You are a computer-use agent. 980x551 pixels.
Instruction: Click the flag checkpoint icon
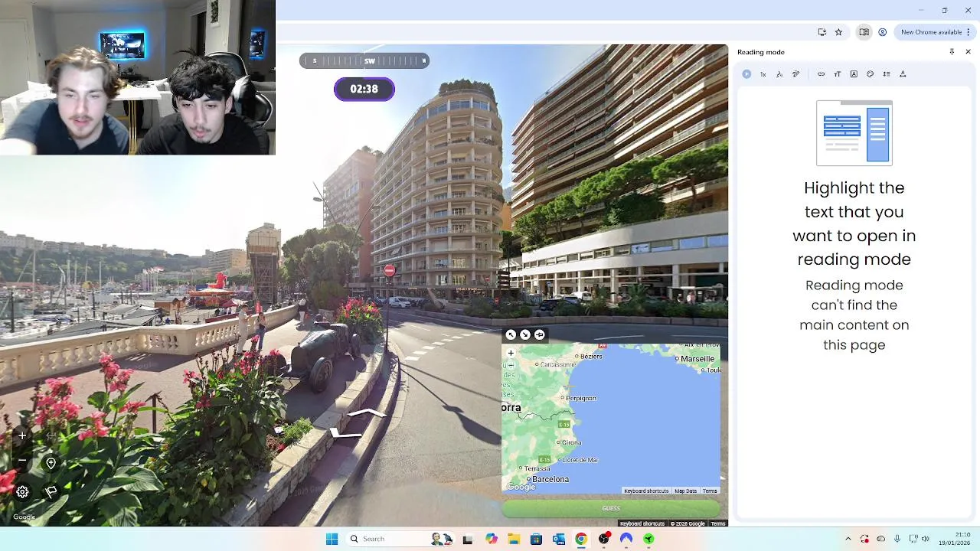click(x=51, y=492)
